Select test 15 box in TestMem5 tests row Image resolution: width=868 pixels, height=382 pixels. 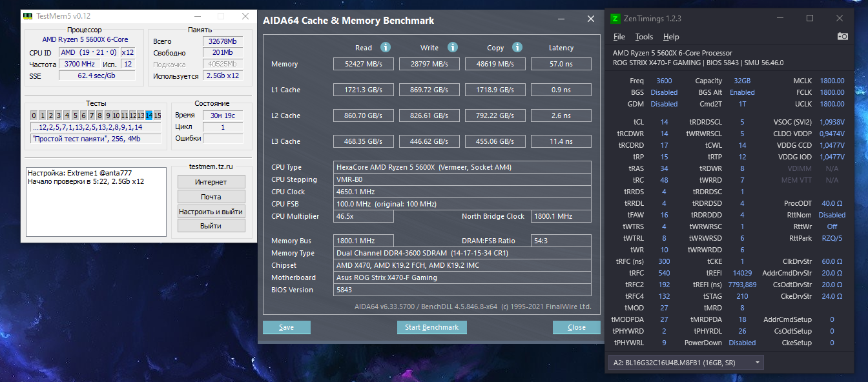click(x=158, y=116)
